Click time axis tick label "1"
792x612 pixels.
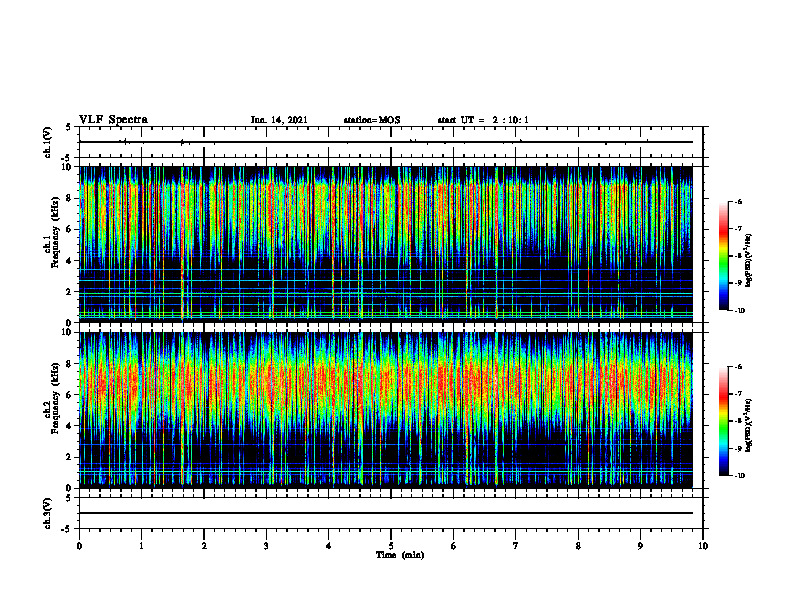pyautogui.click(x=141, y=546)
